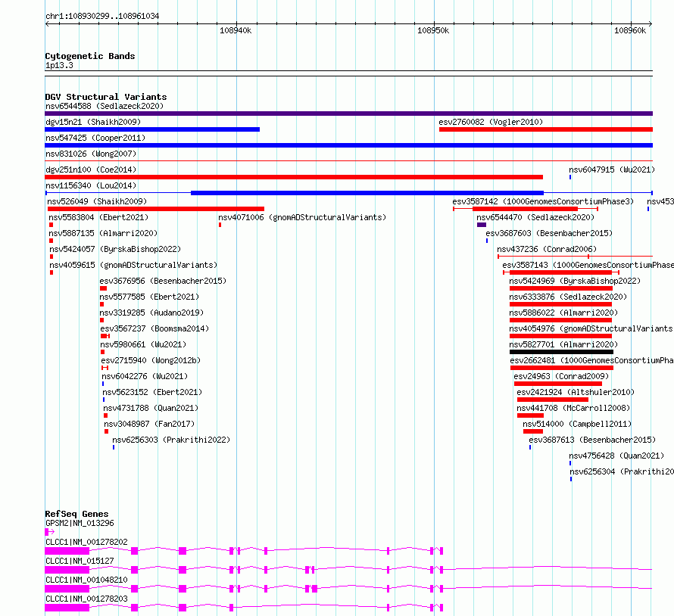Screen dimensions: 674x616
Task: Open nsv6333876 (Sedlazeck2020) variant
Action: click(x=568, y=297)
